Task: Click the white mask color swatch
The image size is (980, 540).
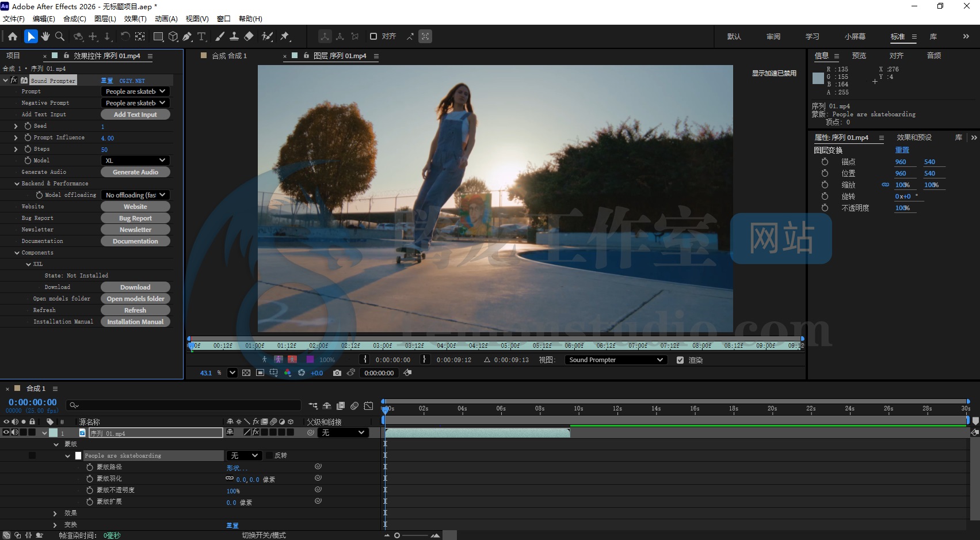Action: pos(78,455)
